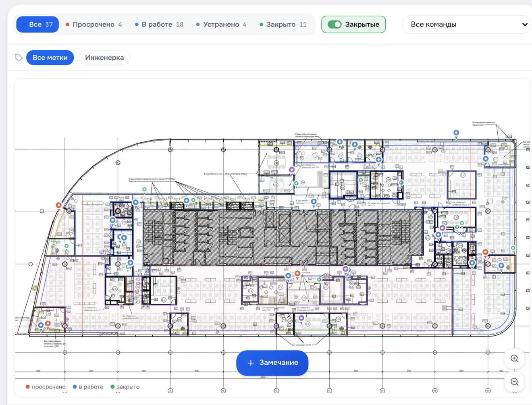Open the purple marker near the top-center rooms

coord(292,171)
